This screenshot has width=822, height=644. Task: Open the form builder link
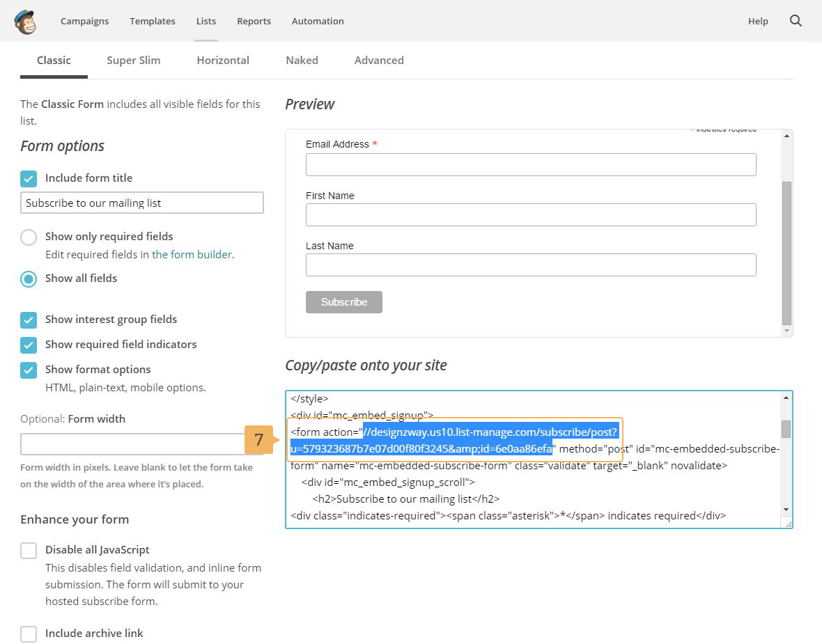(x=192, y=255)
